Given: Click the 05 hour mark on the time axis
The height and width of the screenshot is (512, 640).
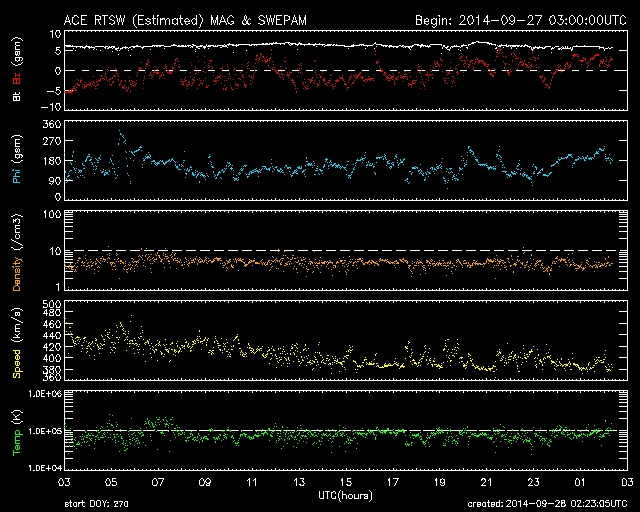Looking at the screenshot, I should pos(115,482).
